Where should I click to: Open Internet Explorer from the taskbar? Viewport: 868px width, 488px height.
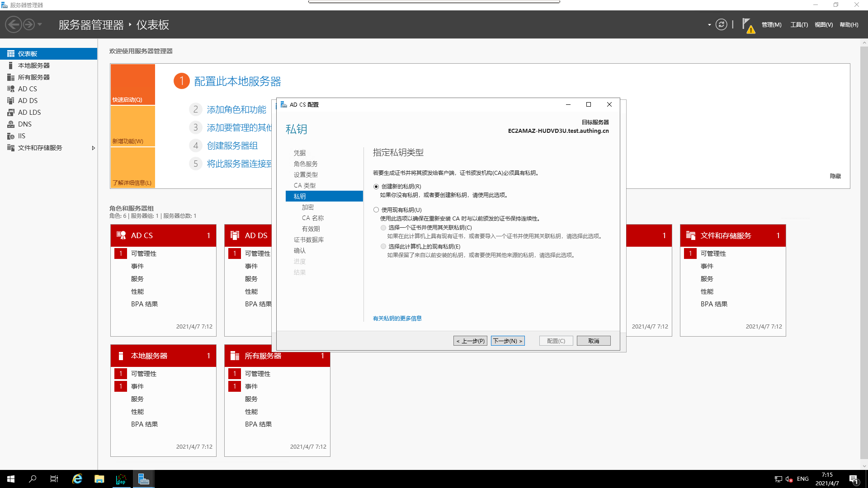(x=77, y=479)
